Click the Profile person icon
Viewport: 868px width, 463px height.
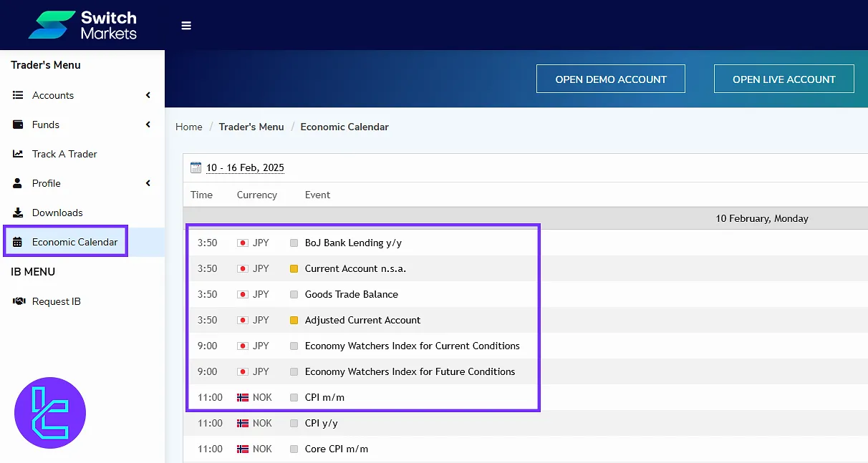pos(18,183)
